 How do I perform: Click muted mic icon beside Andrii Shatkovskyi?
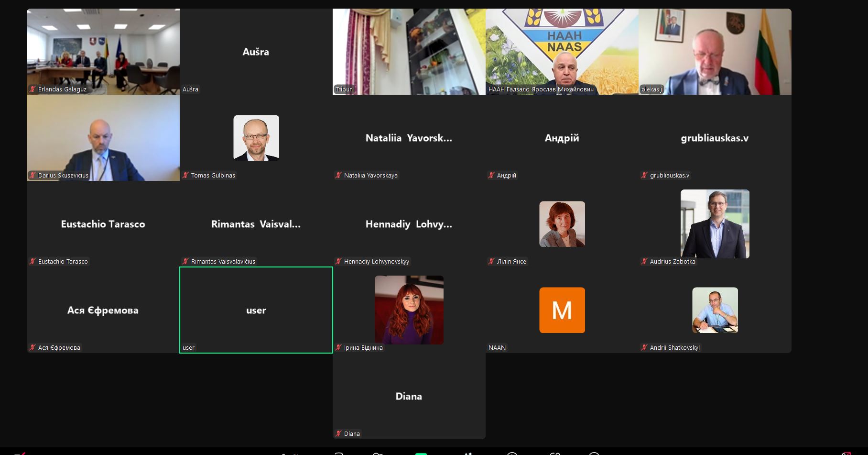pos(644,348)
